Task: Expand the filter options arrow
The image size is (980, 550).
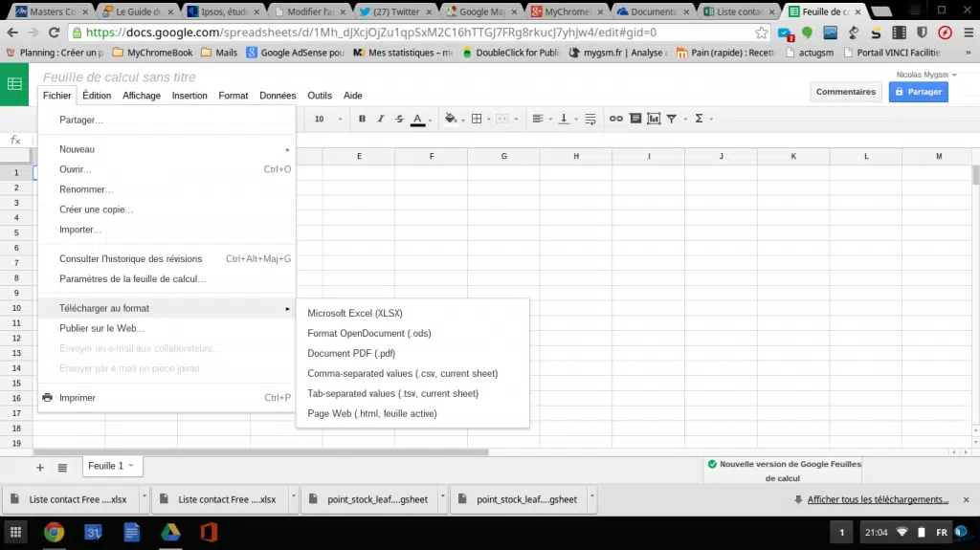Action: click(x=685, y=119)
